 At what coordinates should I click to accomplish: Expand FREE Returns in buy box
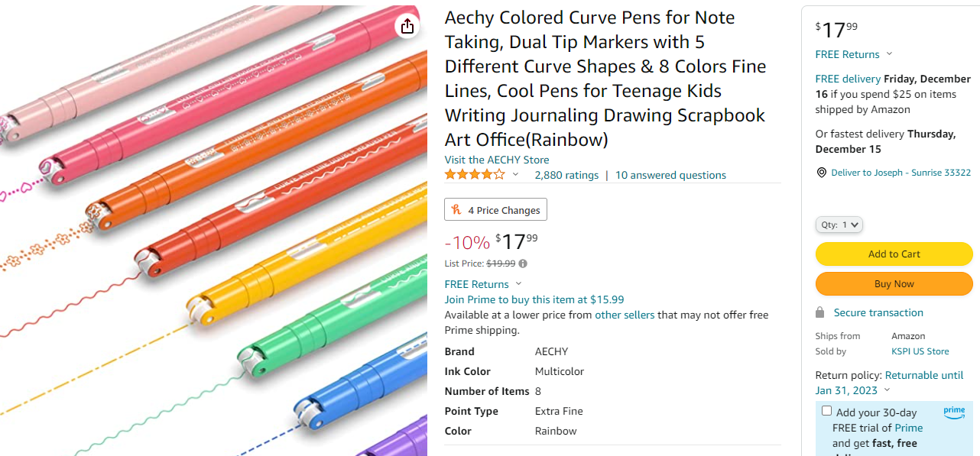pyautogui.click(x=888, y=54)
